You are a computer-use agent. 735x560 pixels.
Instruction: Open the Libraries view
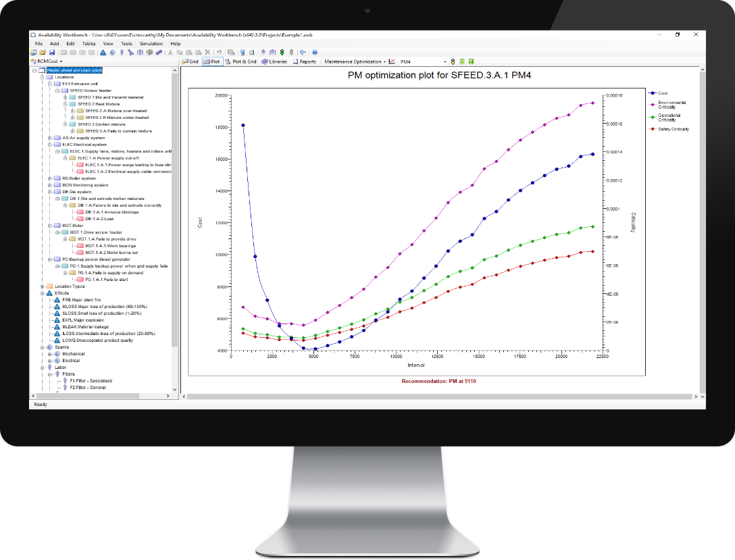[x=274, y=61]
